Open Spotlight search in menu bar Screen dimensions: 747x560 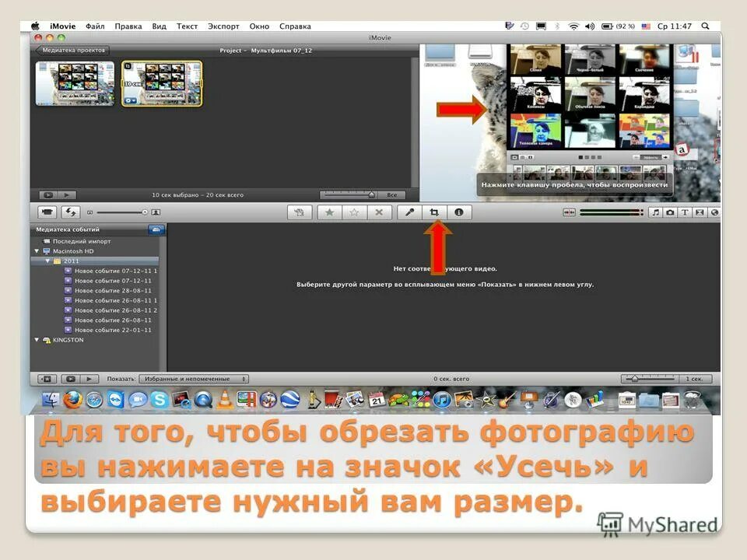(x=705, y=26)
